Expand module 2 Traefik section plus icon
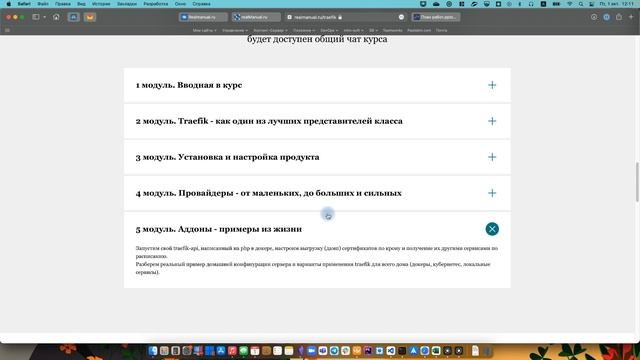 coord(492,121)
